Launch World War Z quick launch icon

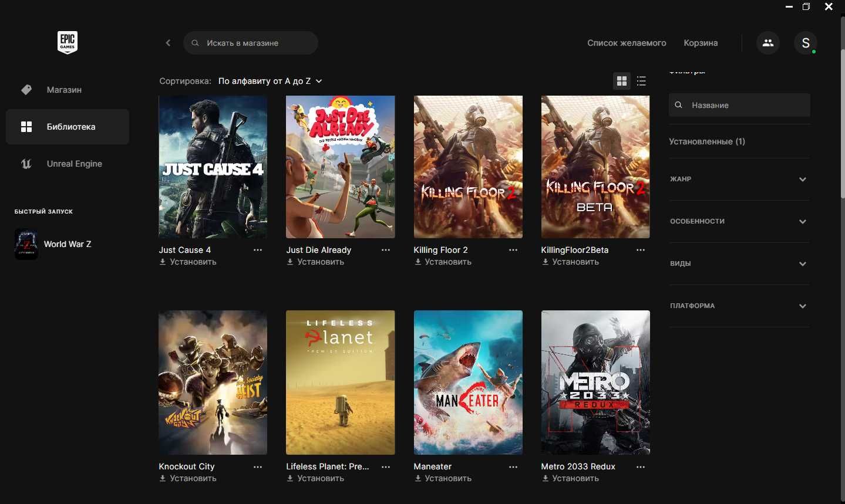coord(26,244)
